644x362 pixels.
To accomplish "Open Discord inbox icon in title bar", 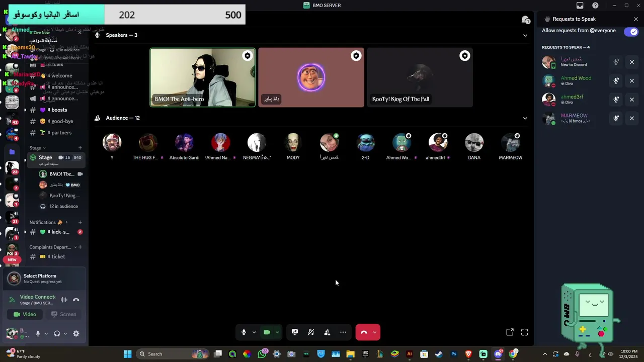I will (580, 6).
